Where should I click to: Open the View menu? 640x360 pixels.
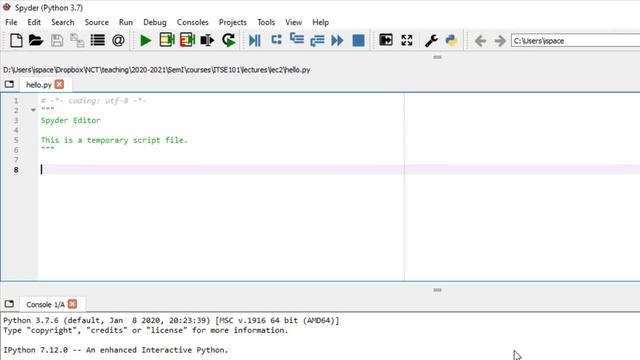click(x=293, y=22)
